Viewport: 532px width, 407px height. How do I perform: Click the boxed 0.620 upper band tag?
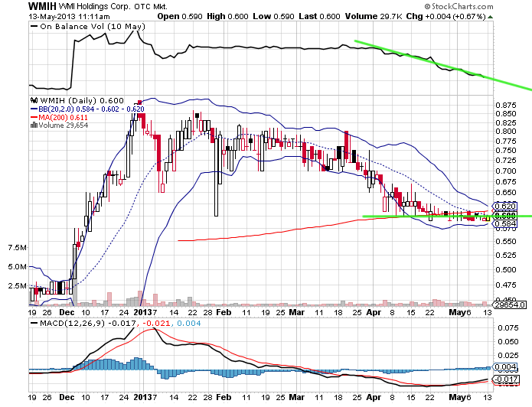pyautogui.click(x=505, y=207)
